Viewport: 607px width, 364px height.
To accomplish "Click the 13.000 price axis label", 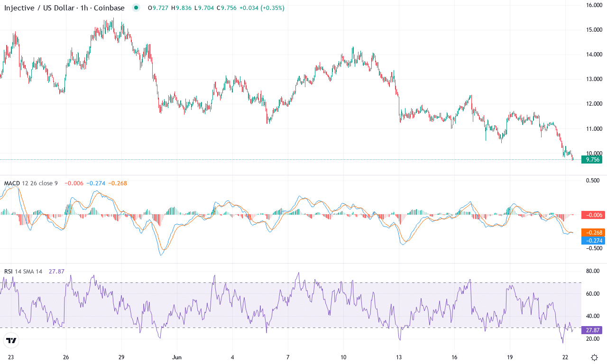I will 594,79.
